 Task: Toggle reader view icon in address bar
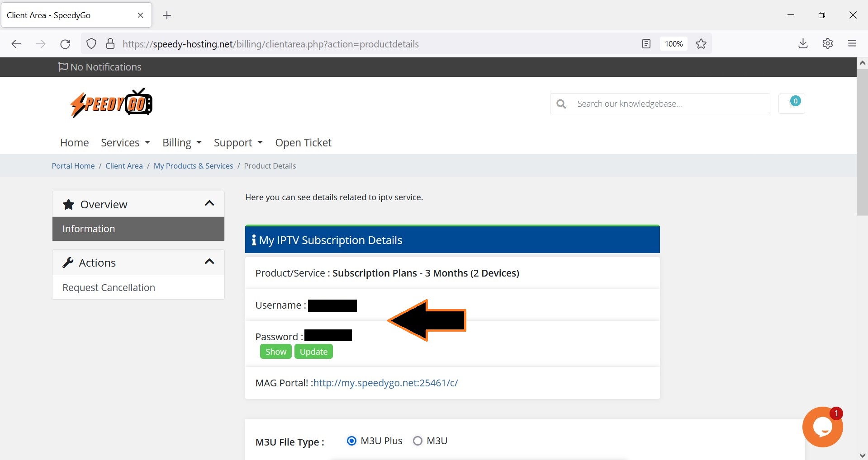(646, 44)
